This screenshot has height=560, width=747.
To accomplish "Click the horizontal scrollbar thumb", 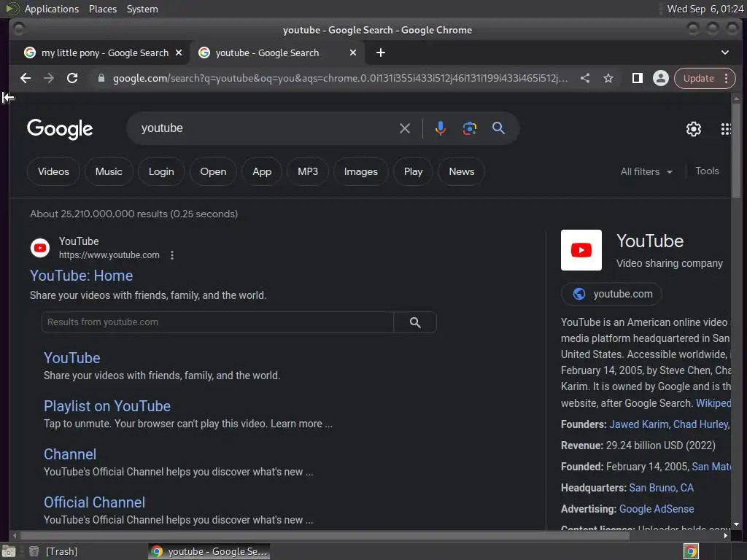I will point(324,536).
